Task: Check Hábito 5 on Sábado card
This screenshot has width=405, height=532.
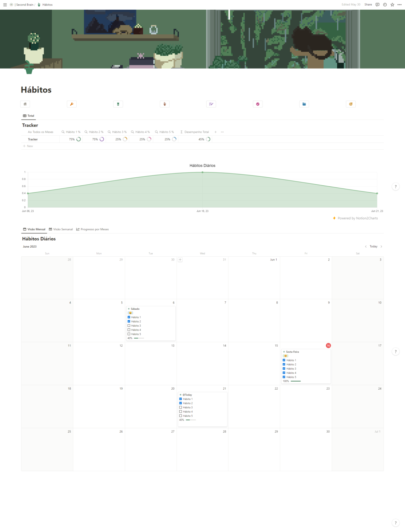Action: [129, 334]
